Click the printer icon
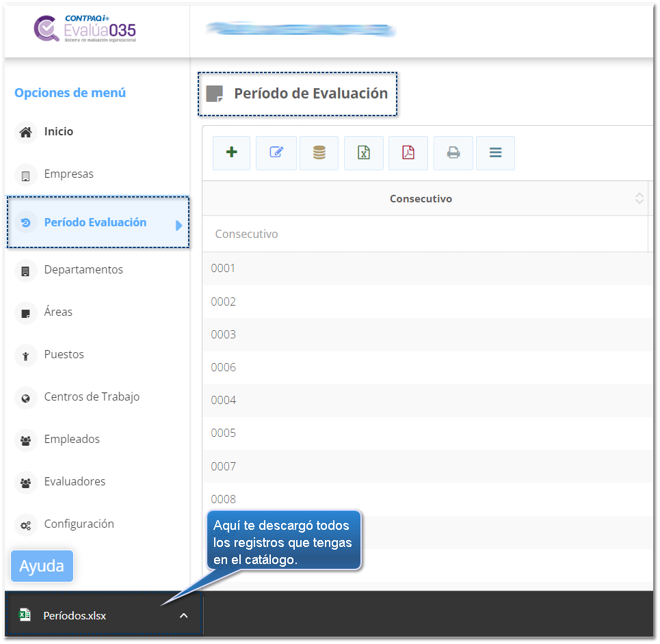Viewport: 660px width, 644px height. pyautogui.click(x=453, y=152)
